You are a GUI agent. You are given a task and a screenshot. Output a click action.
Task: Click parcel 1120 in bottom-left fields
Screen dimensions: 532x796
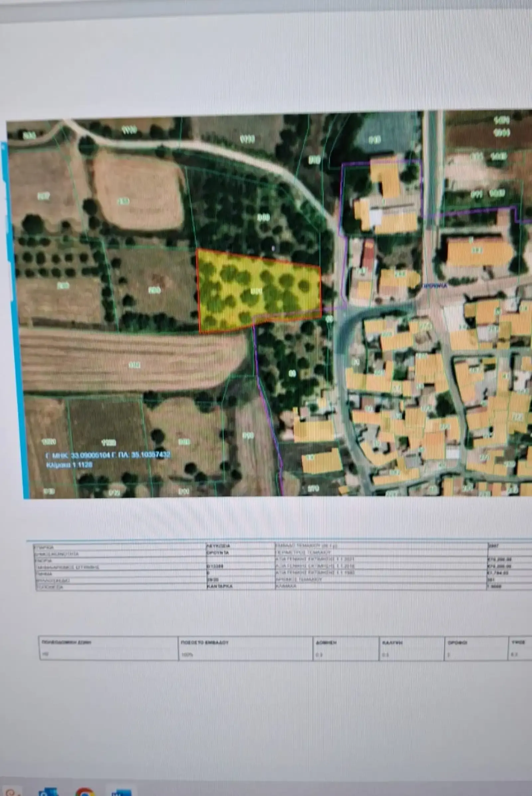109,443
